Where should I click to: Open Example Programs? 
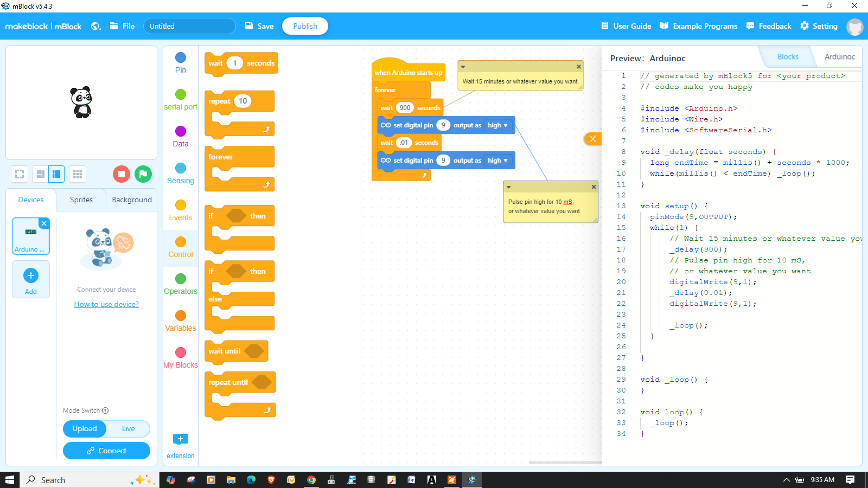699,26
